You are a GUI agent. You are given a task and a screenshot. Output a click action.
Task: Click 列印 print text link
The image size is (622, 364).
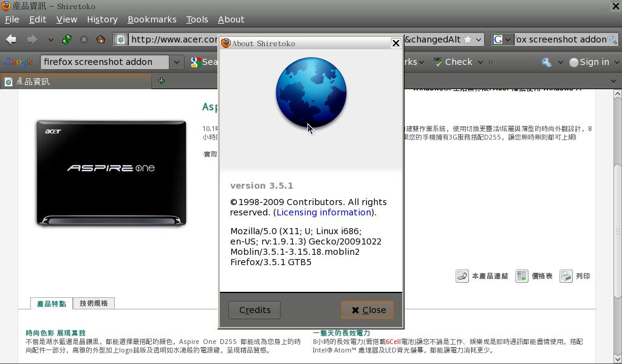583,276
